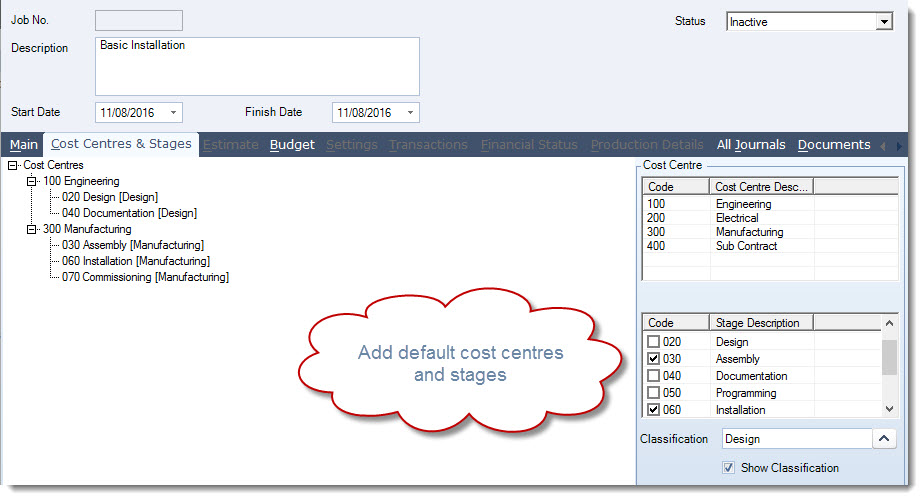Check the 020 Design stage checkbox
This screenshot has height=500, width=923.
[x=653, y=342]
